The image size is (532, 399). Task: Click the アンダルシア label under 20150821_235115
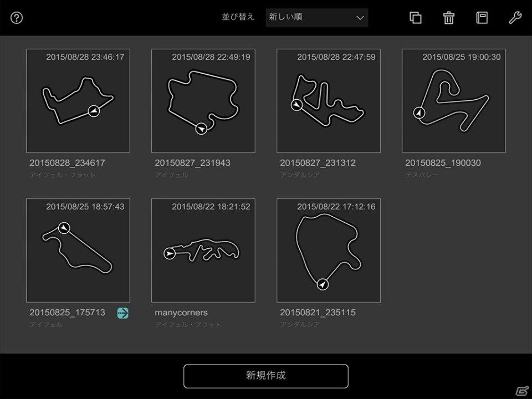click(x=300, y=325)
